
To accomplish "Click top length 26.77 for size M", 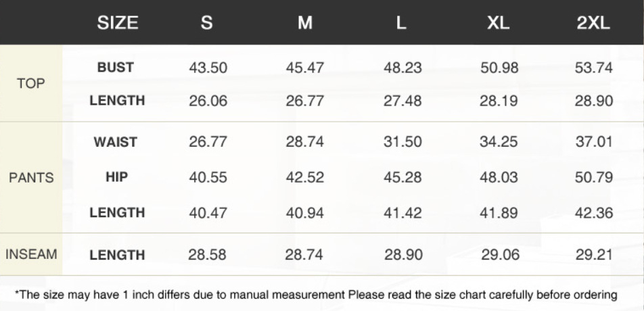I will [304, 101].
